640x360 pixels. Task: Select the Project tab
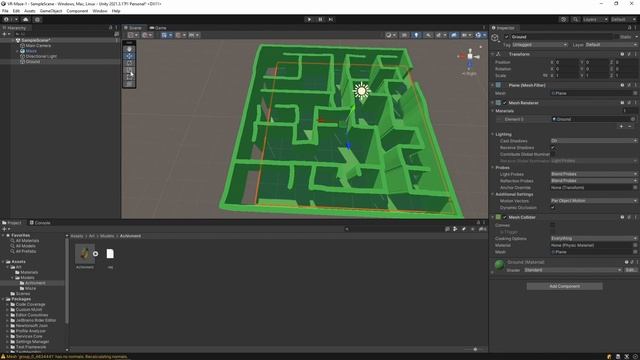[12, 223]
